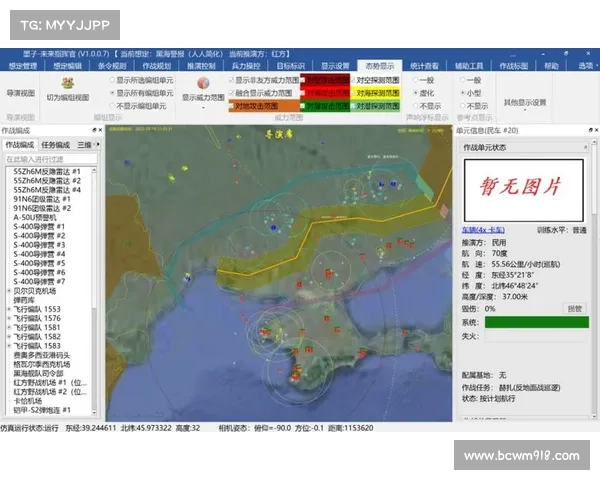Toggle 显示非友方威力范围 checkbox
The height and width of the screenshot is (480, 600).
click(x=231, y=79)
